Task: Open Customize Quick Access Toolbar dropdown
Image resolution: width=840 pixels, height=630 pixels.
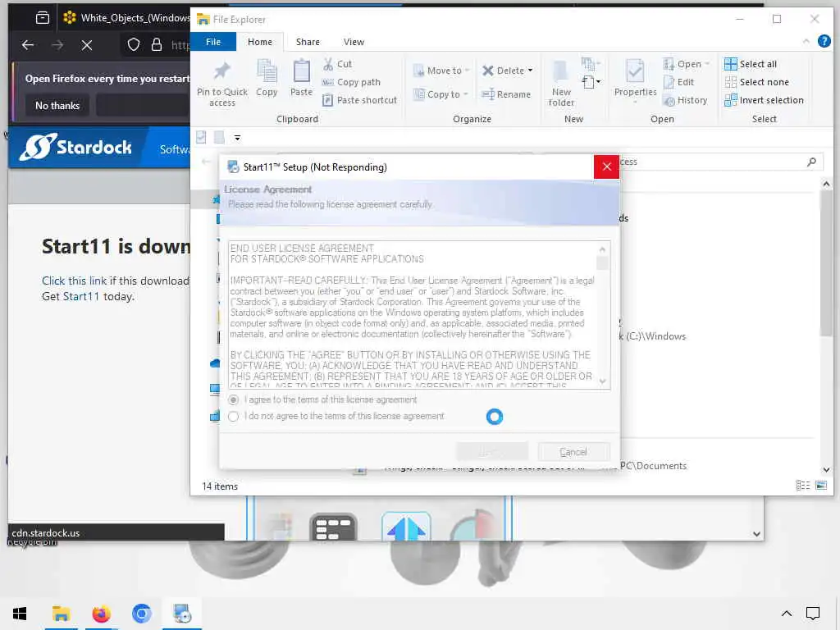Action: [237, 138]
